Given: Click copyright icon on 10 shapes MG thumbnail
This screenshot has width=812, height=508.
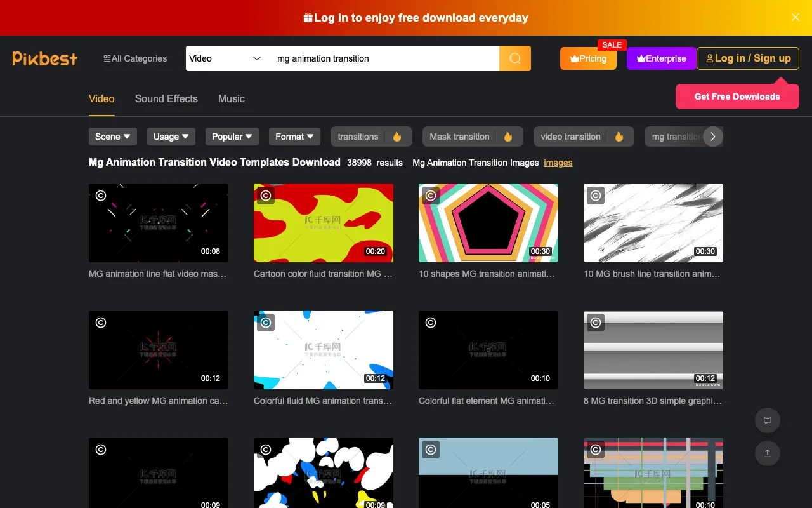Looking at the screenshot, I should [x=431, y=196].
